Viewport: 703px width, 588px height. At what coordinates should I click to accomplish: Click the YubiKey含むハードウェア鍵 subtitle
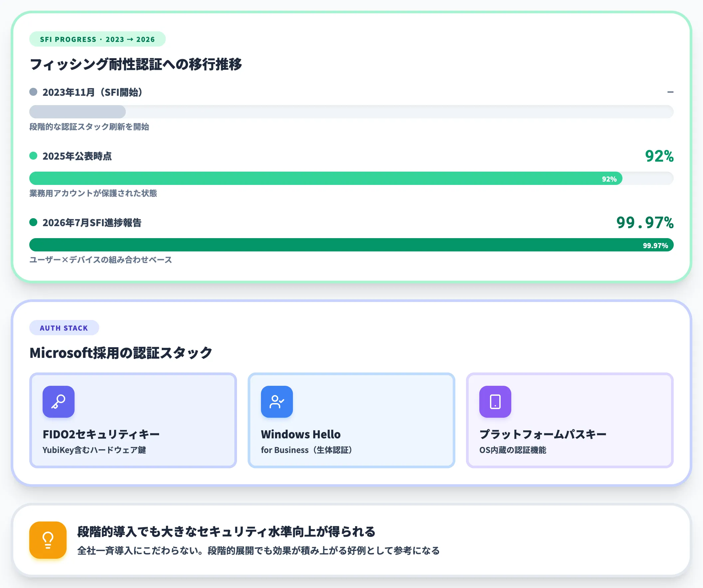click(94, 450)
